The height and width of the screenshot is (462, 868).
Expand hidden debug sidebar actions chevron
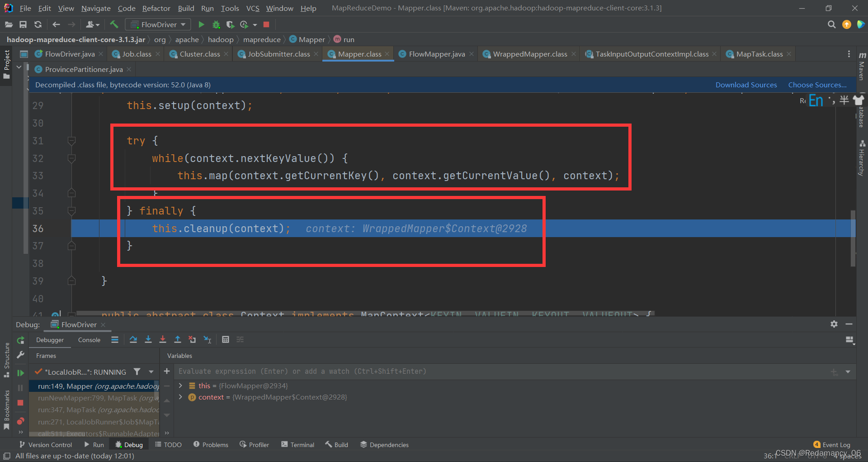click(x=20, y=432)
